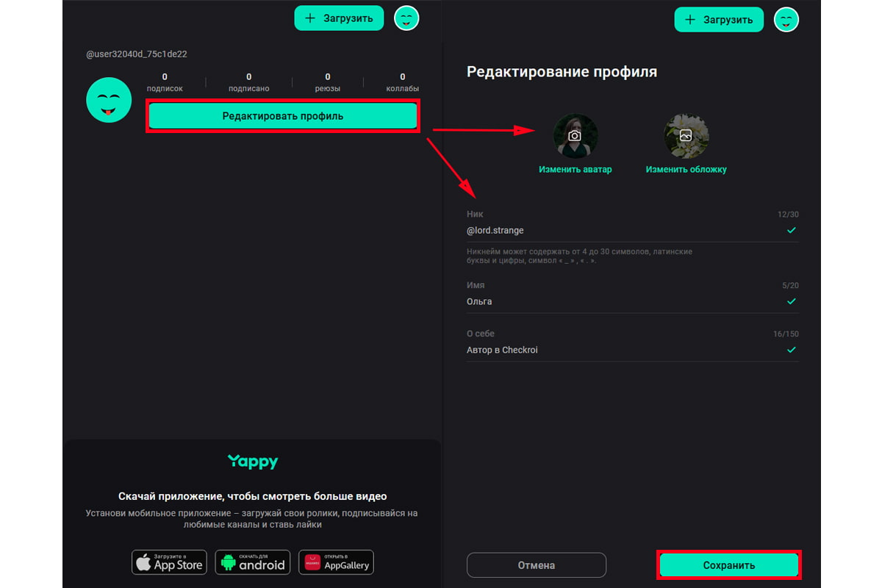
Task: Click the large smiley profile picture
Action: [109, 100]
